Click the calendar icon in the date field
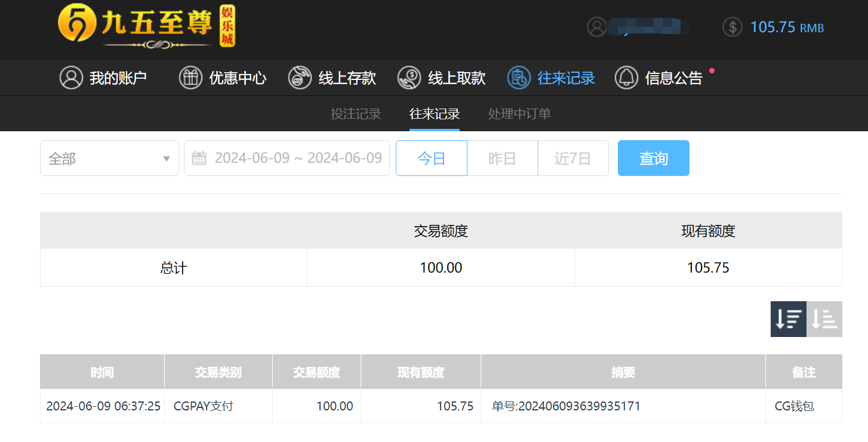 tap(199, 157)
